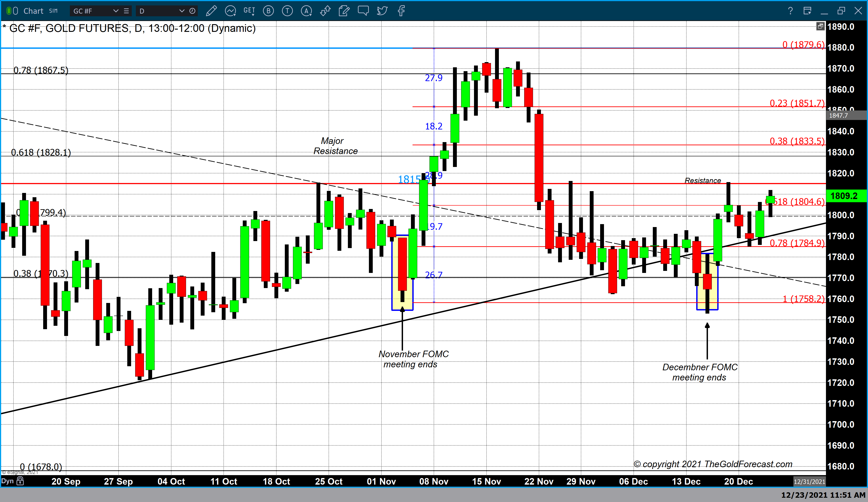Screen dimensions: 868x502
Task: Toggle the second, unlit link indicator
Action: coord(16,11)
